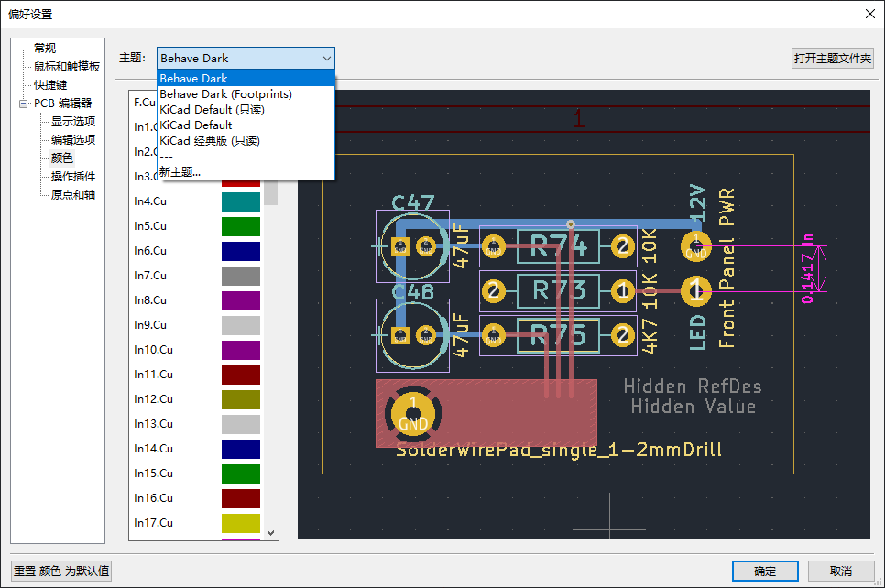Screen dimensions: 885x588
Task: Open 操作插件 settings page
Action: 73,177
